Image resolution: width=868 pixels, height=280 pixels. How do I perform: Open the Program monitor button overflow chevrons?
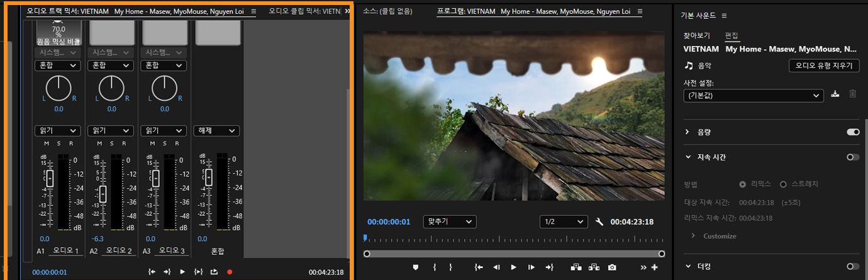click(643, 267)
